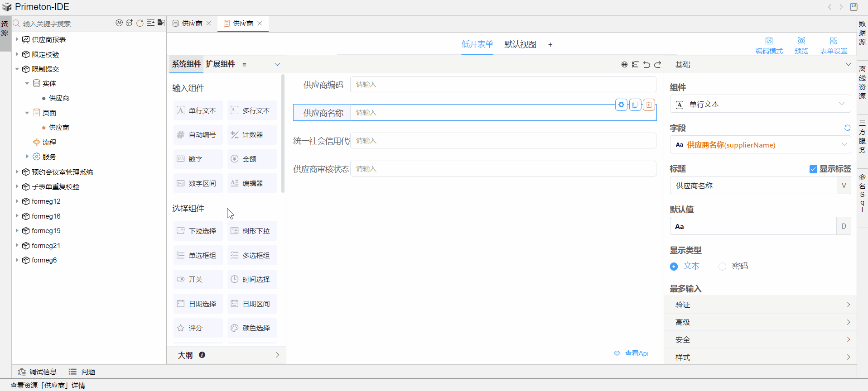
Task: Open settings gear of selected field
Action: pos(621,105)
